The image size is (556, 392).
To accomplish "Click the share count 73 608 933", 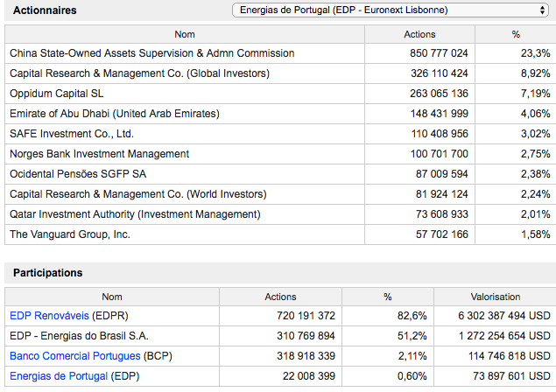I will coord(442,214).
